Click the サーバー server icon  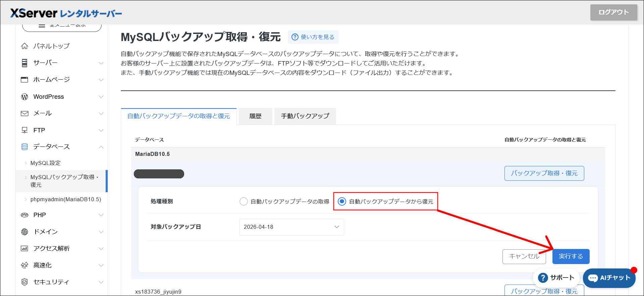(24, 63)
